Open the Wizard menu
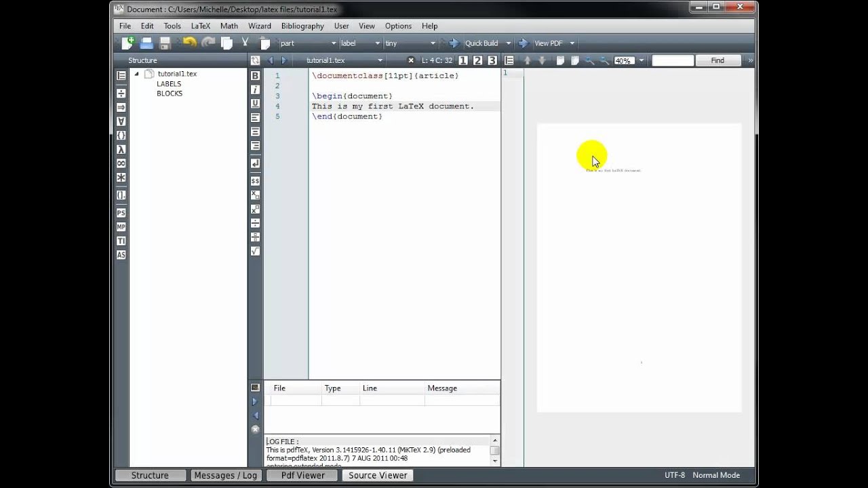The height and width of the screenshot is (488, 868). click(x=259, y=26)
